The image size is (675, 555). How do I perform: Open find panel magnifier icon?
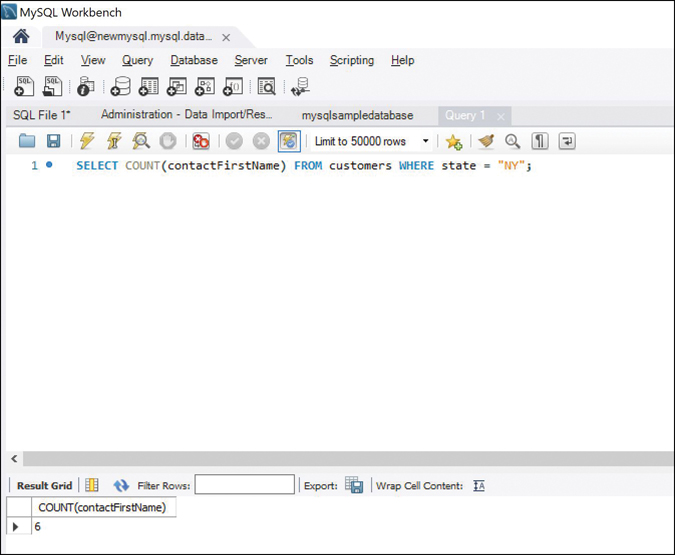[512, 141]
